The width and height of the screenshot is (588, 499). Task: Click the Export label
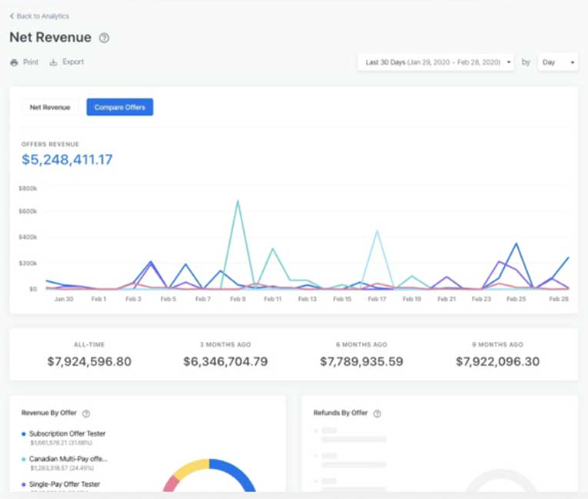[73, 62]
